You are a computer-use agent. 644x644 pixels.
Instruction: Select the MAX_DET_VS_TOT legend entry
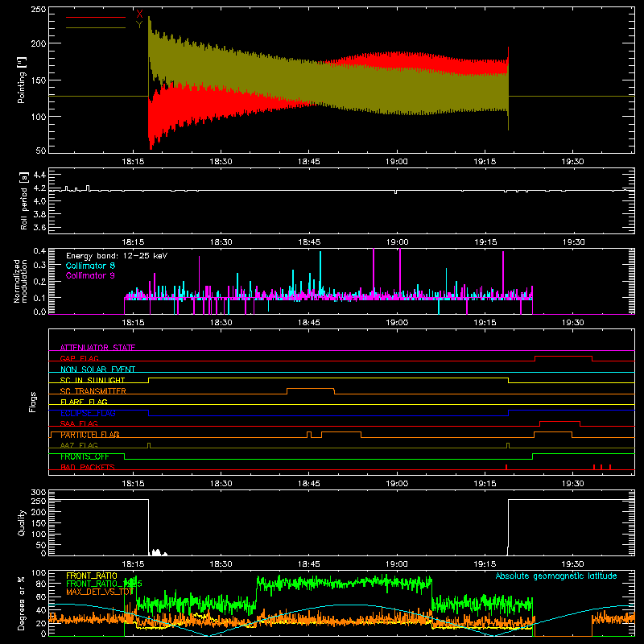[100, 592]
